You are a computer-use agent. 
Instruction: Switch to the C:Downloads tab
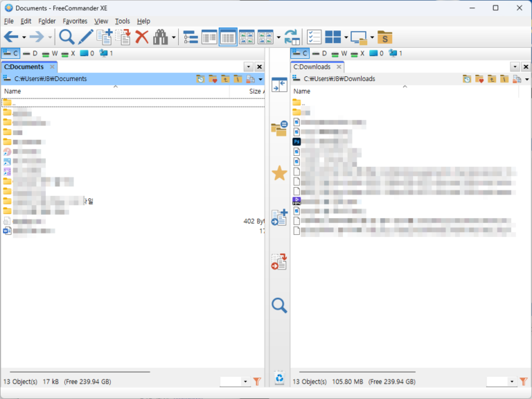click(x=312, y=67)
